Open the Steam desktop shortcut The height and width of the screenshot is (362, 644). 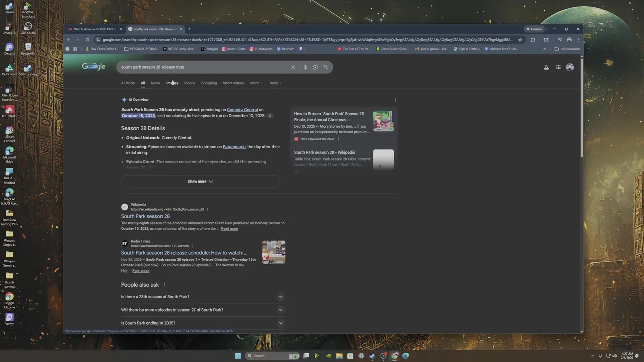[9, 9]
